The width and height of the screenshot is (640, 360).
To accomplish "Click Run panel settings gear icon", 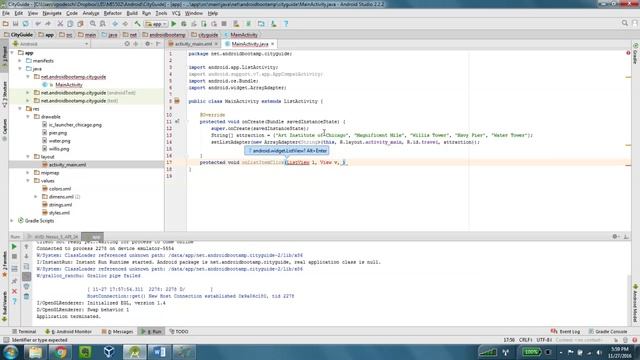I will [616, 236].
